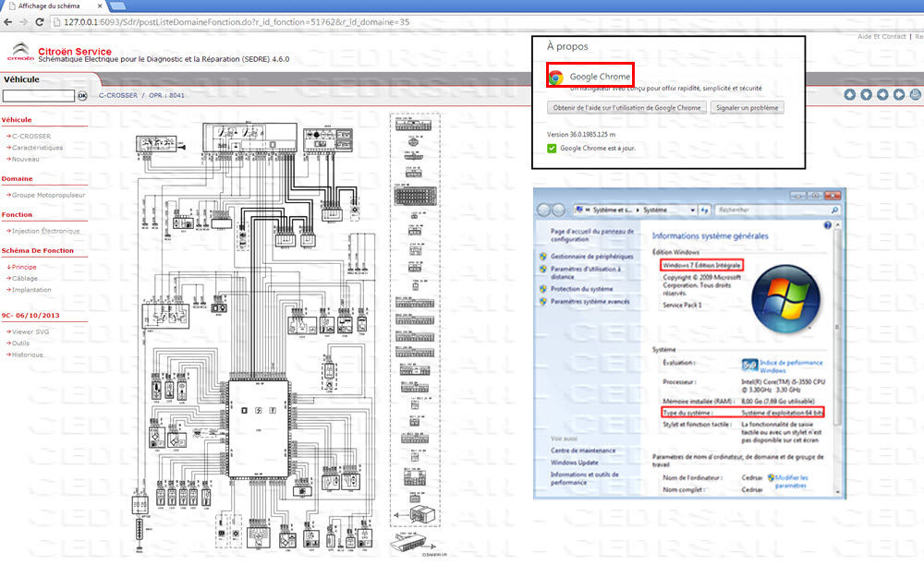This screenshot has height=565, width=924.
Task: Click the browser address bar URL
Action: [236, 22]
